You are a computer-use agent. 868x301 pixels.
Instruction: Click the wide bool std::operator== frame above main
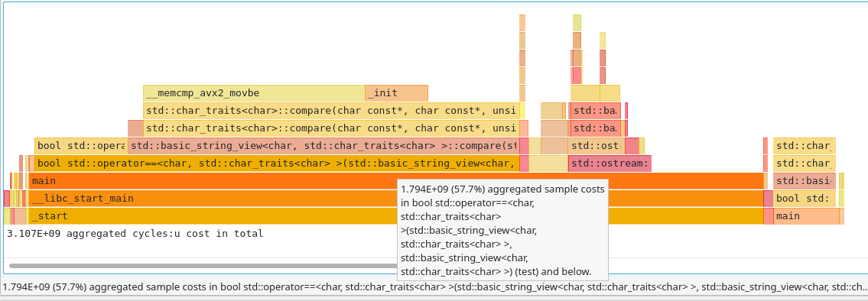pyautogui.click(x=277, y=163)
